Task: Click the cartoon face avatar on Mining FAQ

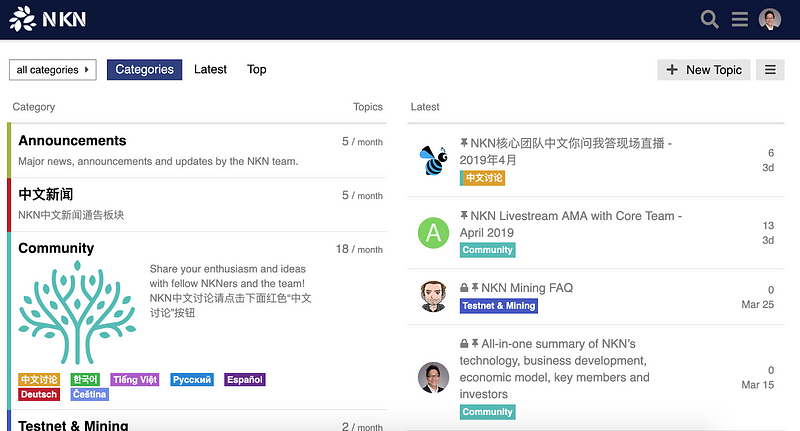Action: 433,296
